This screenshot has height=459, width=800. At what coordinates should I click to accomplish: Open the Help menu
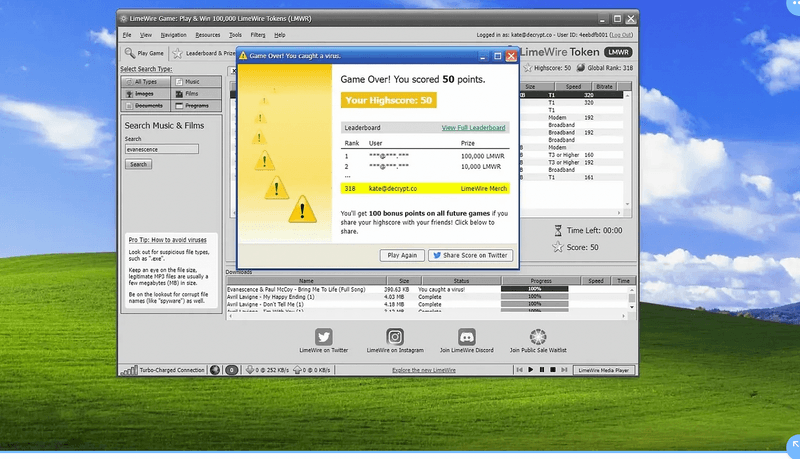(x=280, y=35)
